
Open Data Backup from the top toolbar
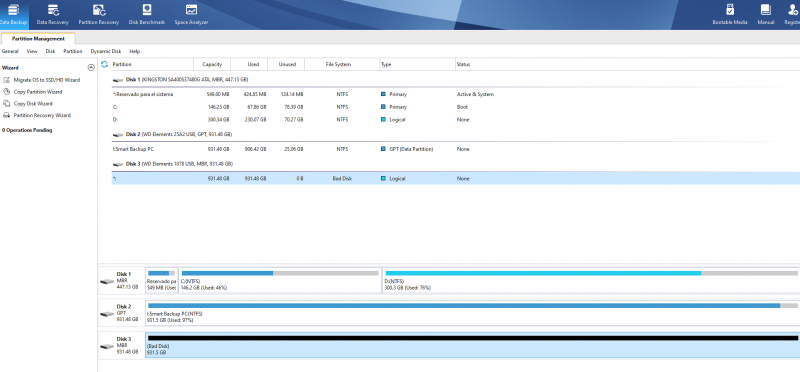(x=13, y=14)
